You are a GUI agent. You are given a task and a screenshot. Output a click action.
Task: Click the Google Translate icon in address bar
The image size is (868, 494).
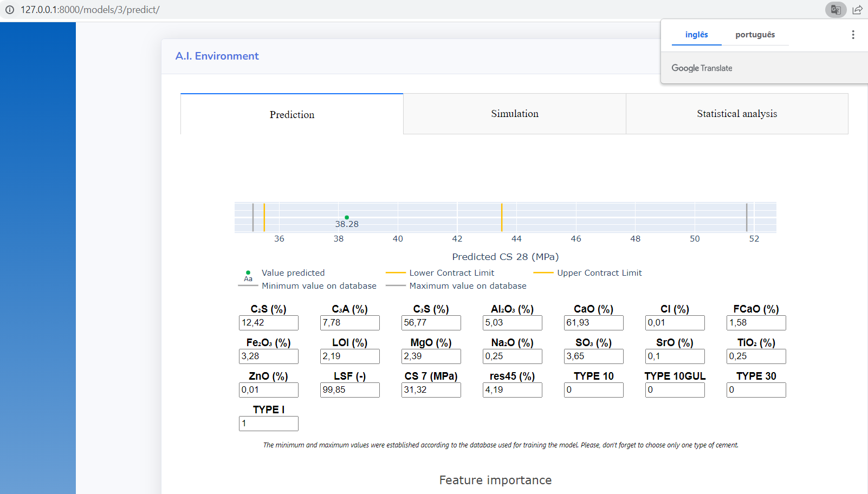[835, 10]
